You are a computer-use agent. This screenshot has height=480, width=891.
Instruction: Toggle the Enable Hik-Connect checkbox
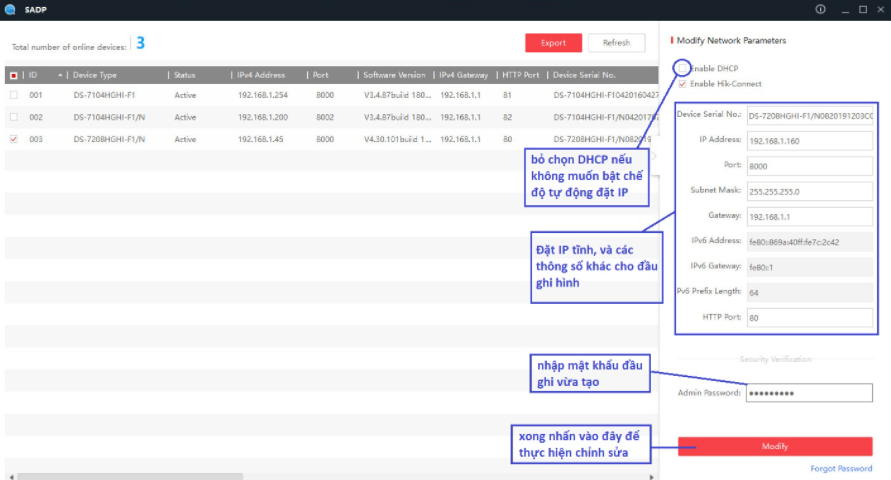pos(682,84)
